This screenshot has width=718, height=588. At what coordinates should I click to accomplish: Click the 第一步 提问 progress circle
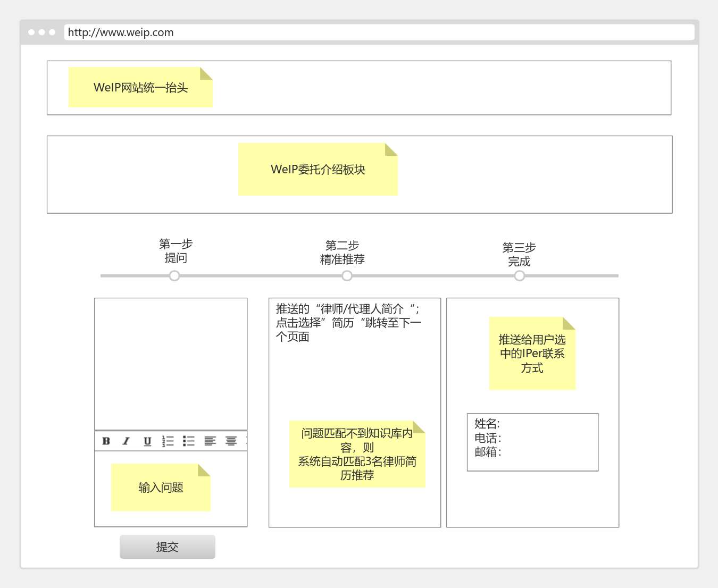pyautogui.click(x=174, y=275)
